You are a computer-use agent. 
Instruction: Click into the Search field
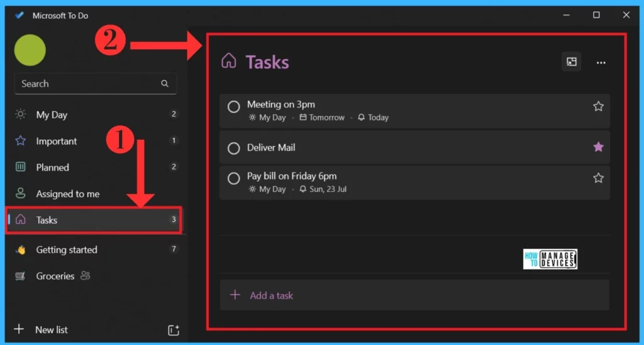[x=96, y=84]
